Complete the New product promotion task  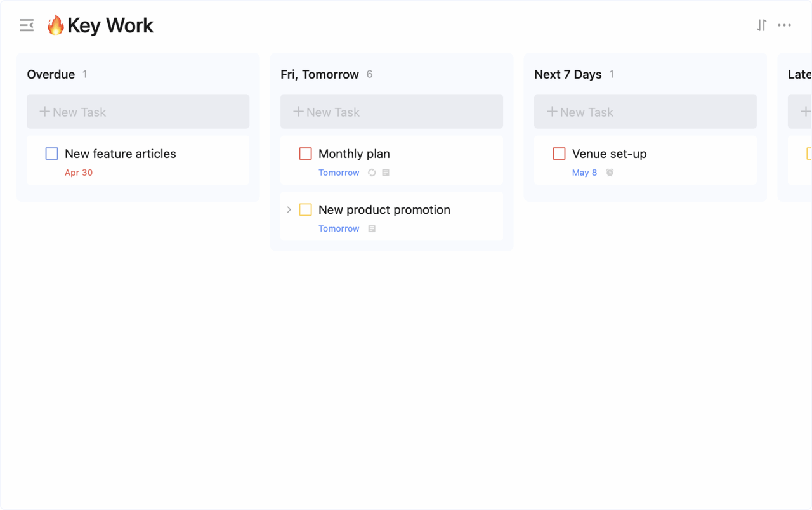tap(306, 210)
